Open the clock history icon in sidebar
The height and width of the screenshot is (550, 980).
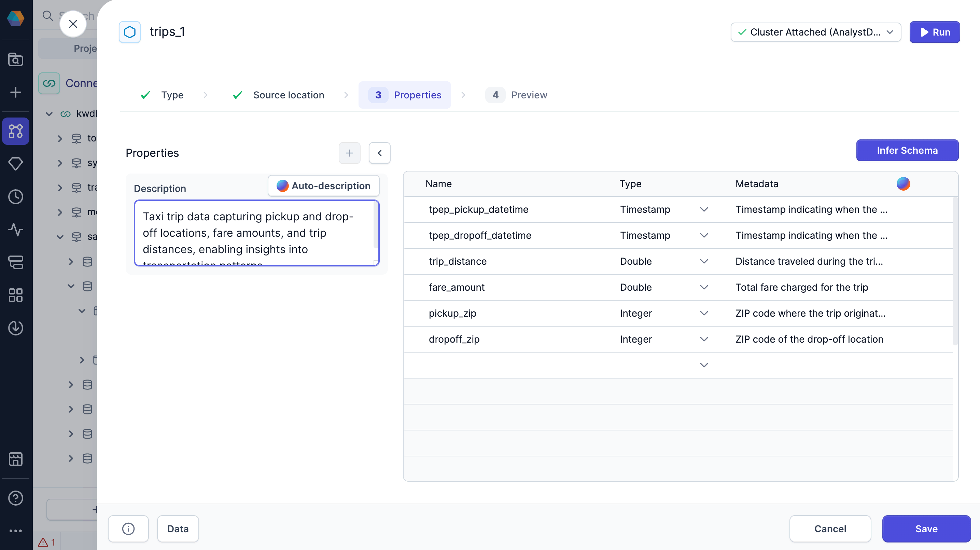16,197
